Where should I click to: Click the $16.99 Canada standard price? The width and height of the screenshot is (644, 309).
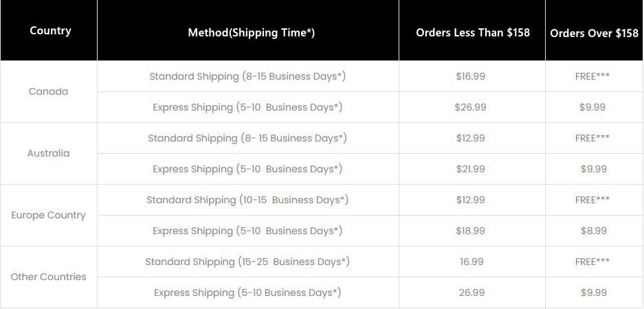pyautogui.click(x=470, y=76)
